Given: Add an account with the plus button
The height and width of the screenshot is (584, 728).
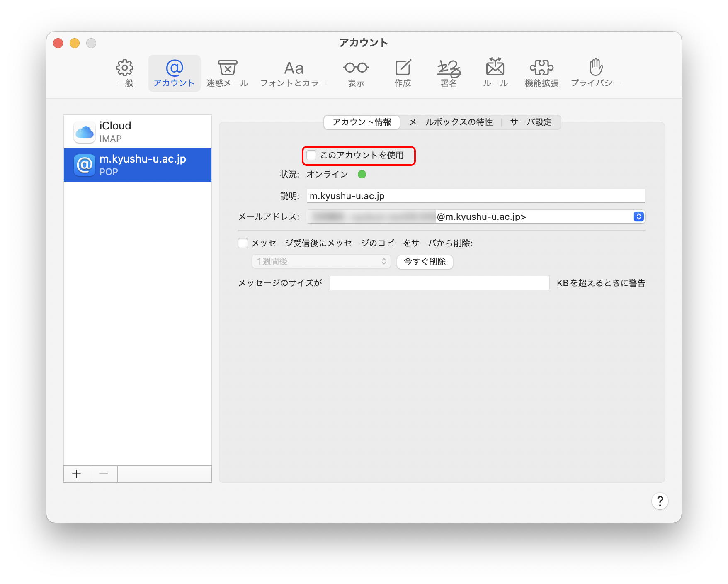Looking at the screenshot, I should point(77,474).
